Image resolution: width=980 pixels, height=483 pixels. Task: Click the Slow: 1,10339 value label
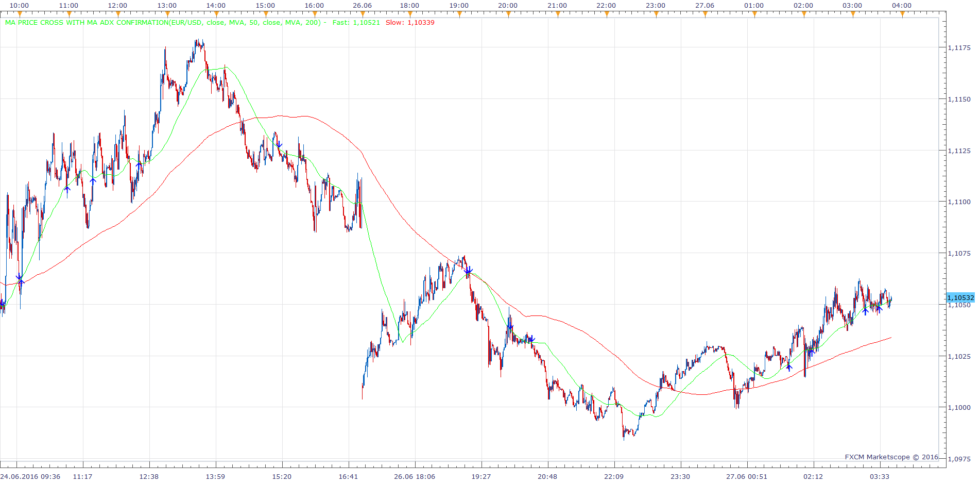(x=410, y=23)
